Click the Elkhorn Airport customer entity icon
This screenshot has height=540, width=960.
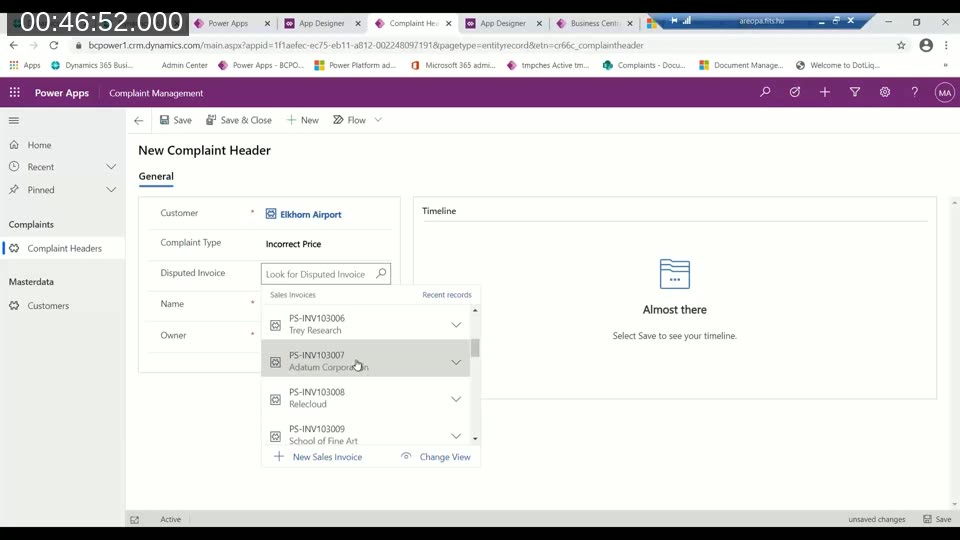click(271, 214)
